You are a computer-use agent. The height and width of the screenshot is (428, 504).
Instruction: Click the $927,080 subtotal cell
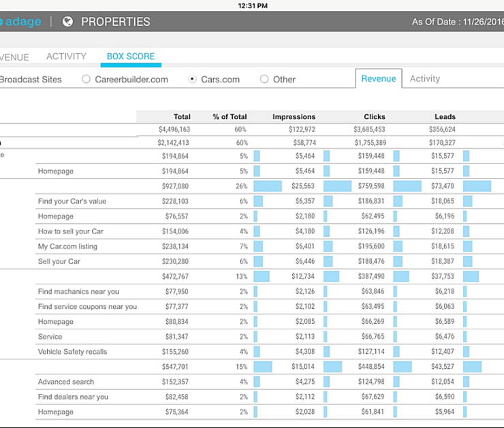[175, 186]
